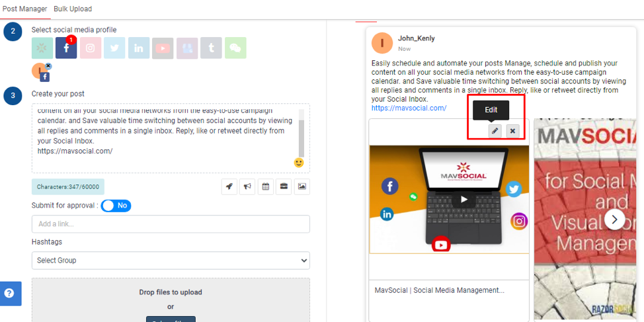Click the pencil Edit icon on preview

pos(495,131)
